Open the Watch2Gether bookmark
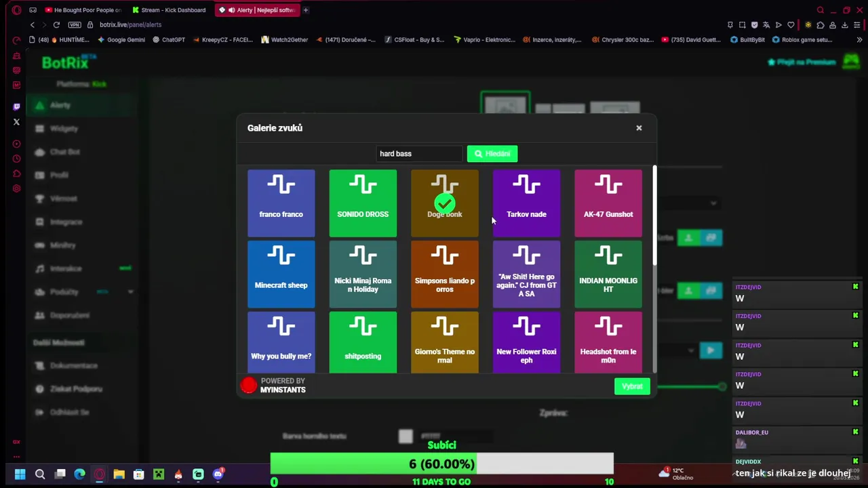 click(x=285, y=40)
